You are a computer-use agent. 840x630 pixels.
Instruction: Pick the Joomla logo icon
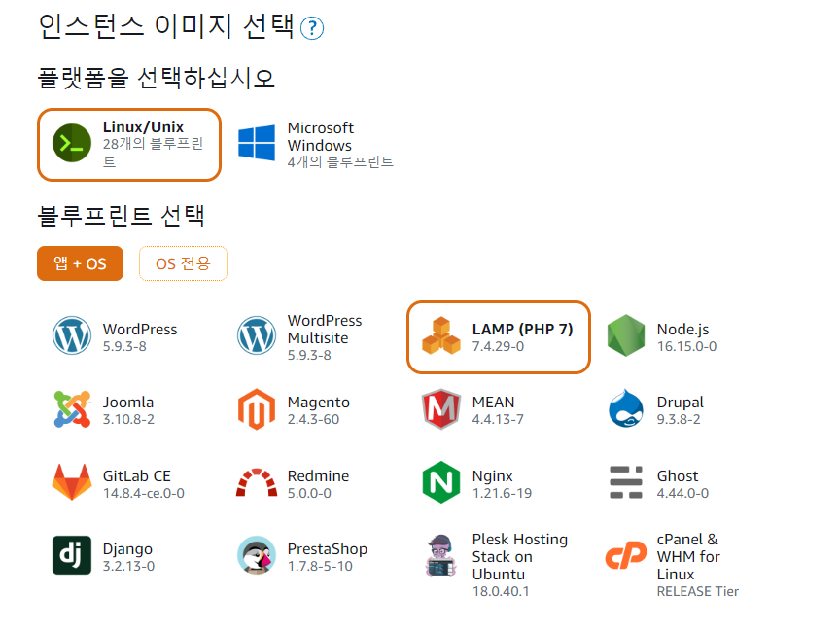(x=72, y=409)
